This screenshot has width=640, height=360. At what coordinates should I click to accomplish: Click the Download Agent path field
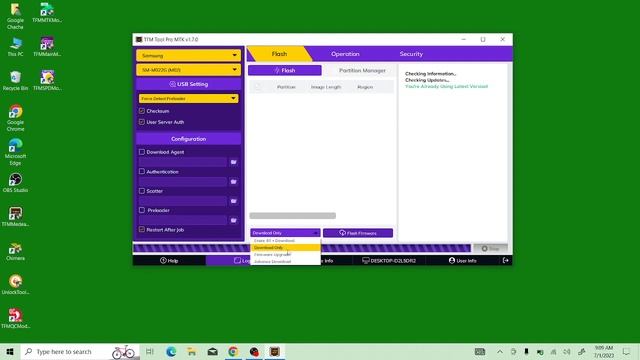[182, 162]
